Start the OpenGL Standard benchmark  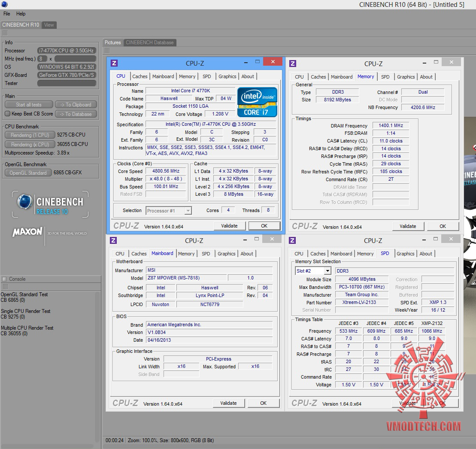pyautogui.click(x=28, y=173)
